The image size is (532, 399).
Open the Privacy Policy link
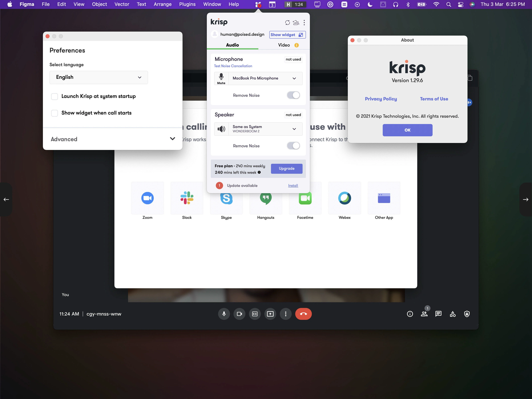pyautogui.click(x=381, y=99)
